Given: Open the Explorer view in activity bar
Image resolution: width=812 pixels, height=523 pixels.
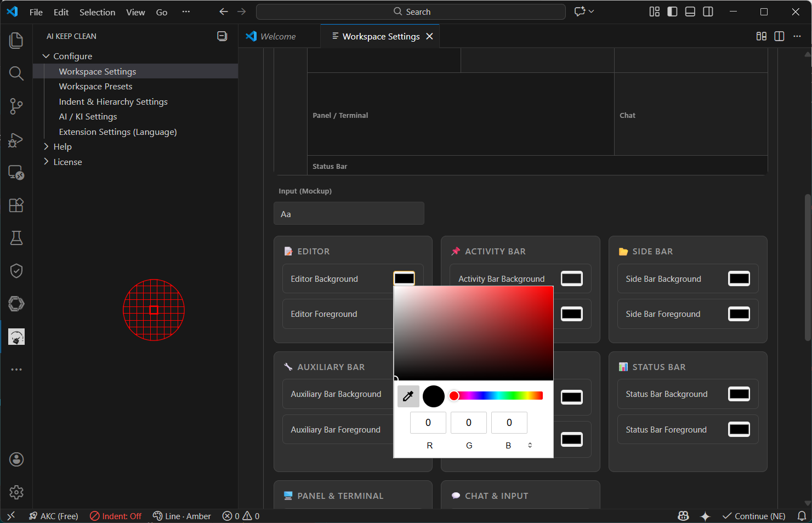Looking at the screenshot, I should (x=16, y=41).
